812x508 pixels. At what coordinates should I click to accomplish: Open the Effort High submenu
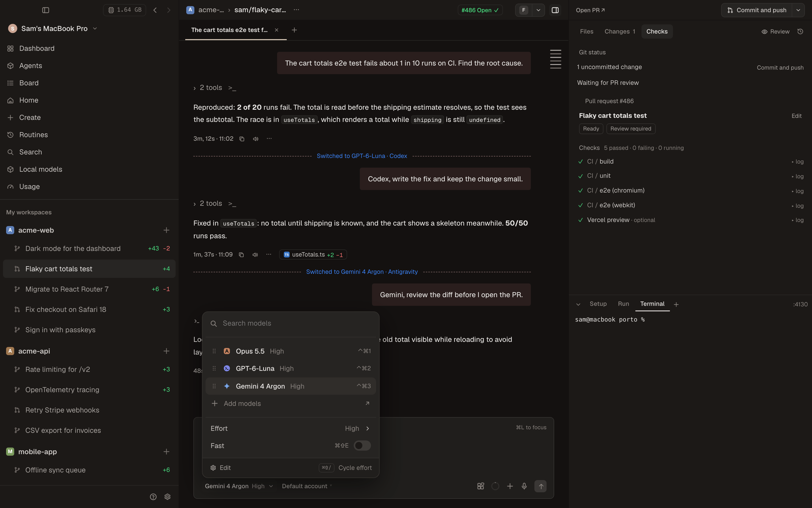291,428
